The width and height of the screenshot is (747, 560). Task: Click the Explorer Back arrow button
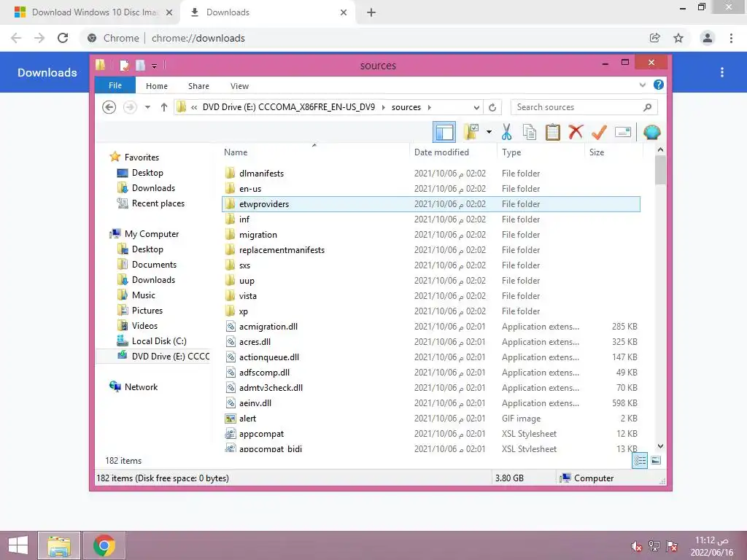(x=109, y=107)
